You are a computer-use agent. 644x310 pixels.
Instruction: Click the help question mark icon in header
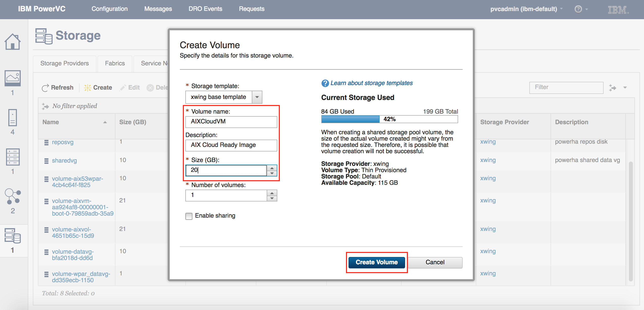(x=578, y=9)
